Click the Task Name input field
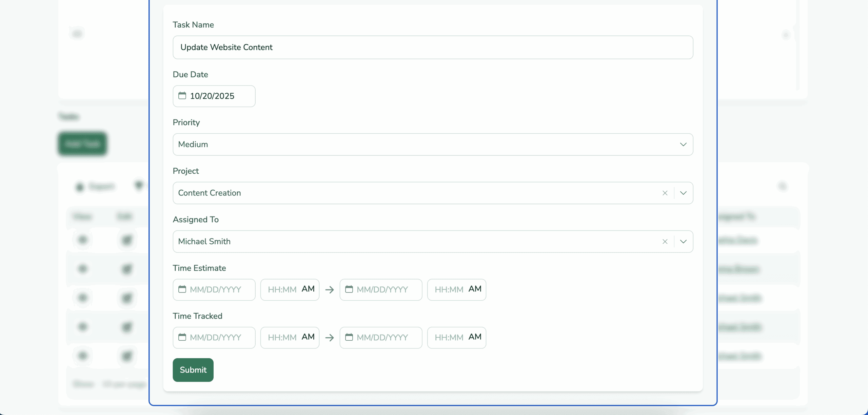The width and height of the screenshot is (868, 415). (432, 48)
